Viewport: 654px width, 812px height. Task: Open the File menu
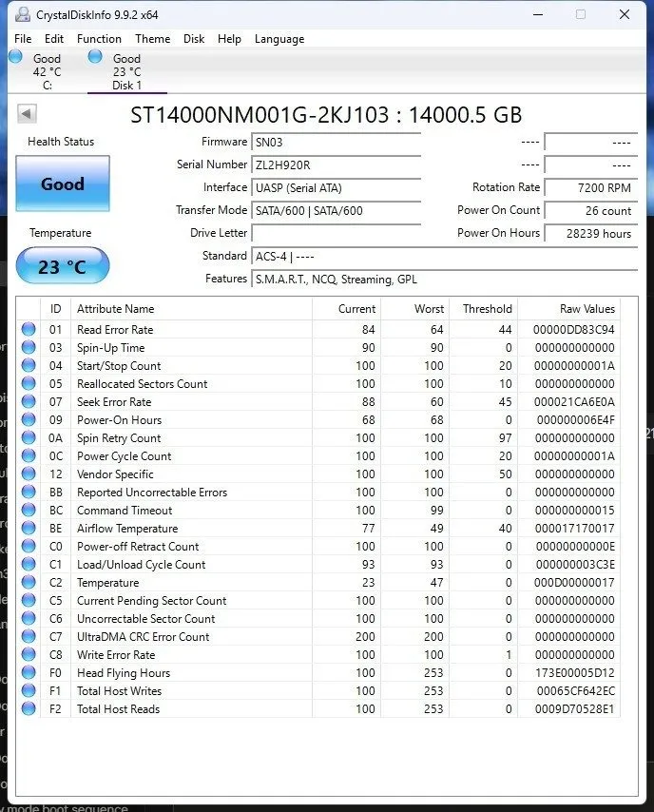23,39
